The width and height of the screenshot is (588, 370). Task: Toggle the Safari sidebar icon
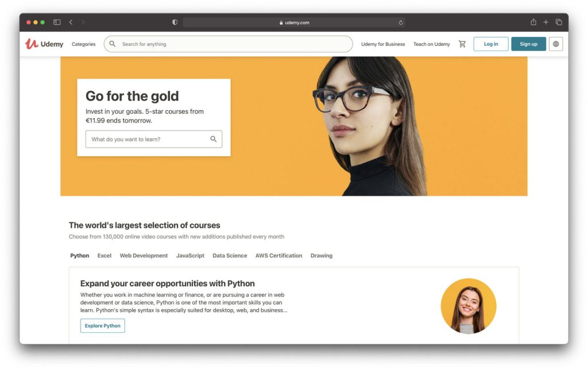click(57, 22)
